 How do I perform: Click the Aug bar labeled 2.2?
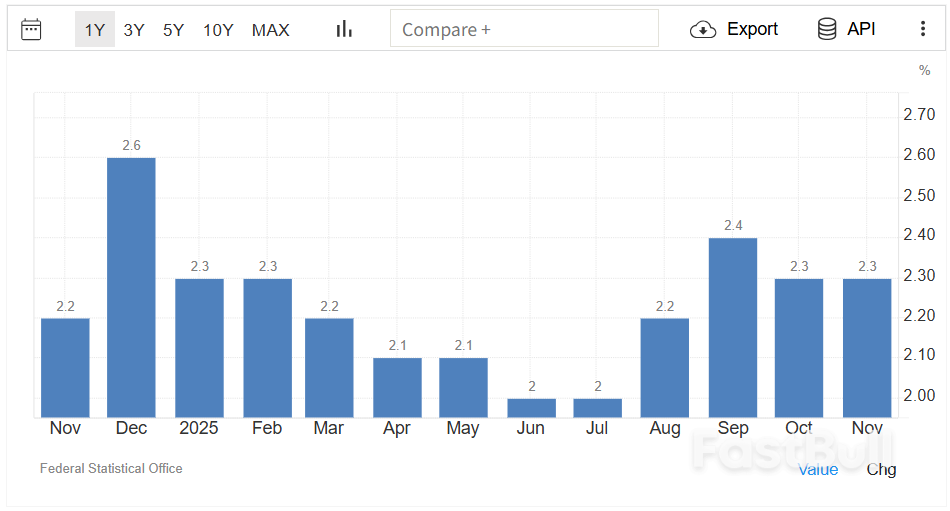tap(665, 368)
